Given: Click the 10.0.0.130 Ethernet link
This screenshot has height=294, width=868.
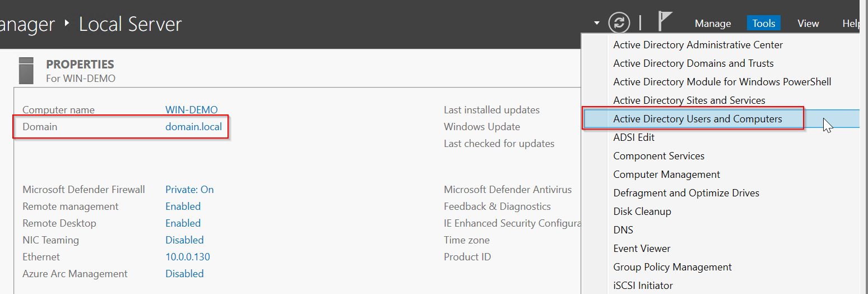Looking at the screenshot, I should click(187, 257).
